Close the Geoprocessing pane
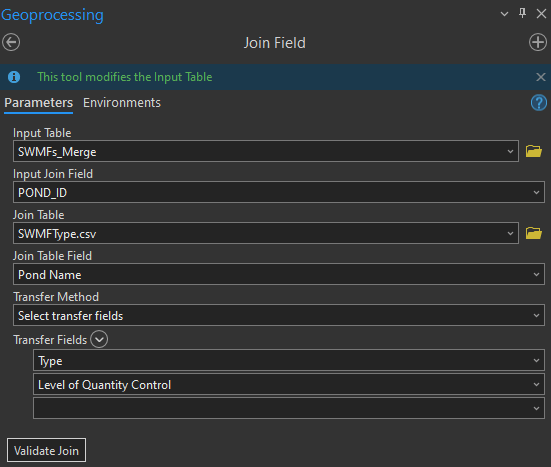 tap(541, 14)
